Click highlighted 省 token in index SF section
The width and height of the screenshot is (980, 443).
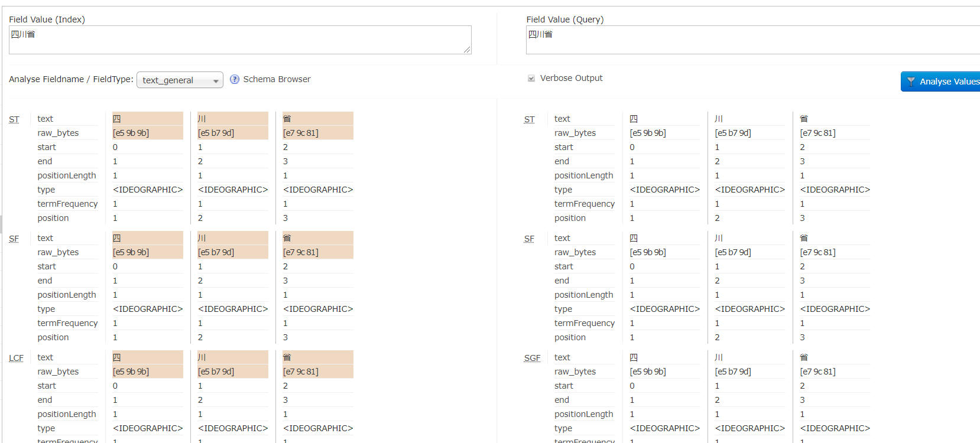[x=318, y=238]
